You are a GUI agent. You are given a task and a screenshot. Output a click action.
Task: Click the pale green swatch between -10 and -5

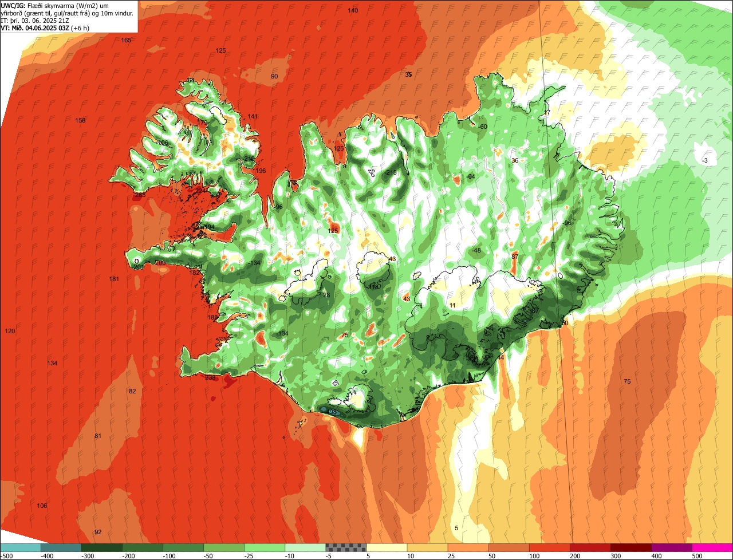(305, 547)
